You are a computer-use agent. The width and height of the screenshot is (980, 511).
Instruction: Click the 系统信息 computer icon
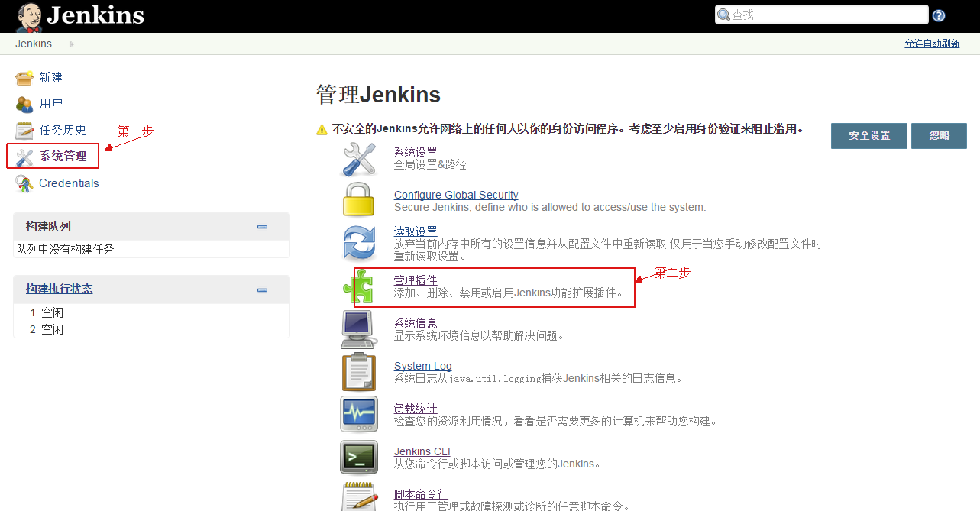click(358, 329)
